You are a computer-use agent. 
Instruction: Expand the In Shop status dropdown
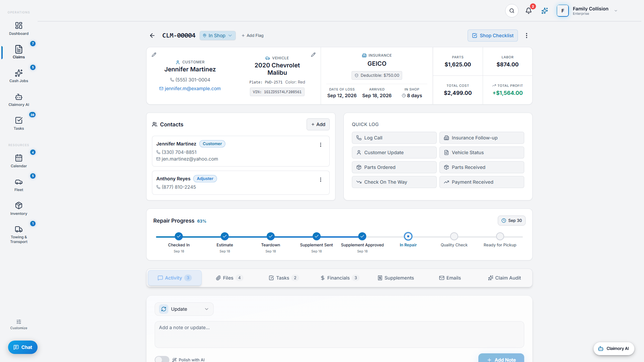[218, 36]
